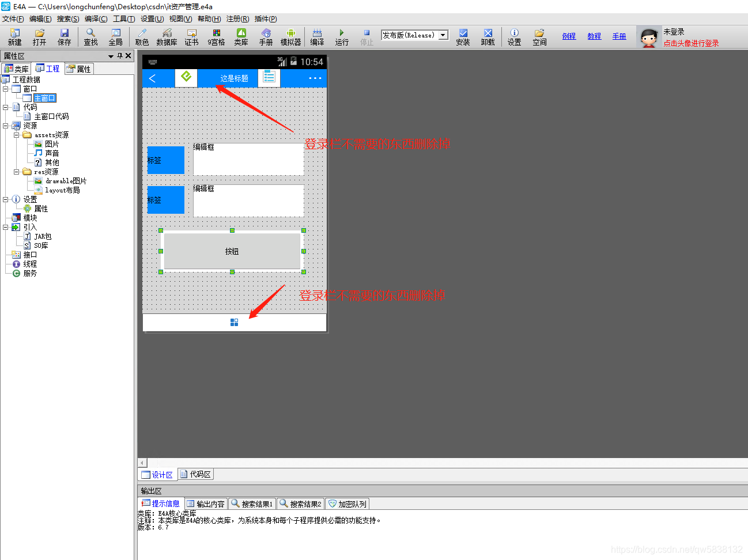
Task: Click the 新建 (New) toolbar icon
Action: [x=14, y=37]
